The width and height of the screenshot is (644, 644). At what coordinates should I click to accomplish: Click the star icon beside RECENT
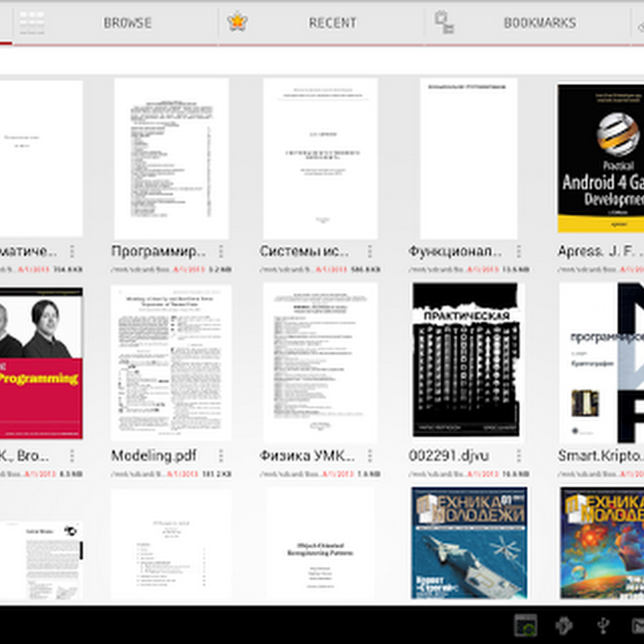238,22
